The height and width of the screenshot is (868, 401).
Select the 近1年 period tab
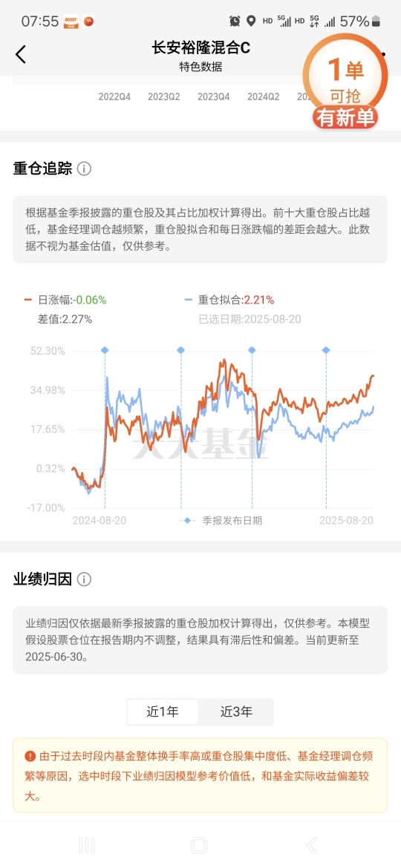(x=163, y=711)
